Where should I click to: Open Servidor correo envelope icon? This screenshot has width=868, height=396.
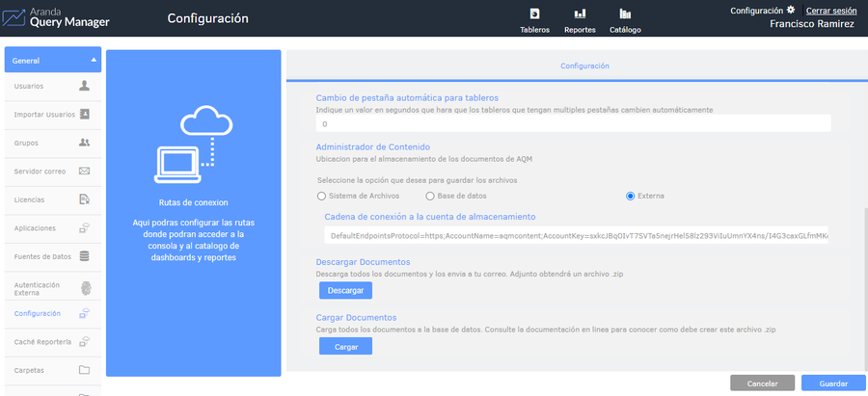[x=84, y=172]
